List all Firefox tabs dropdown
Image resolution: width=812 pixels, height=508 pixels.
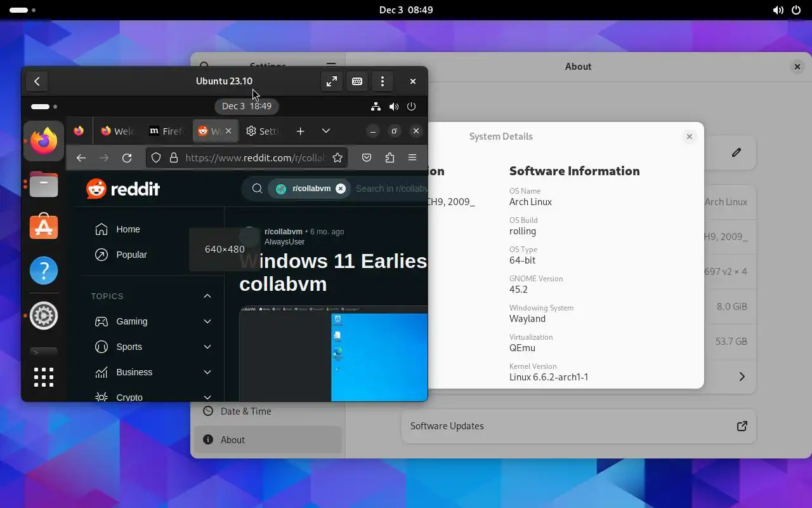pos(326,131)
